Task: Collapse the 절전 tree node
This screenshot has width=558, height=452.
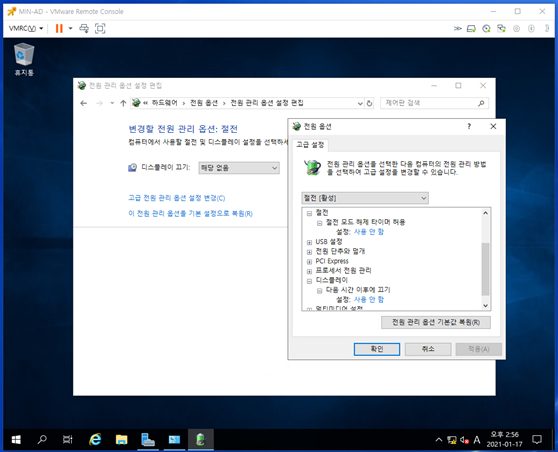Action: pos(309,214)
